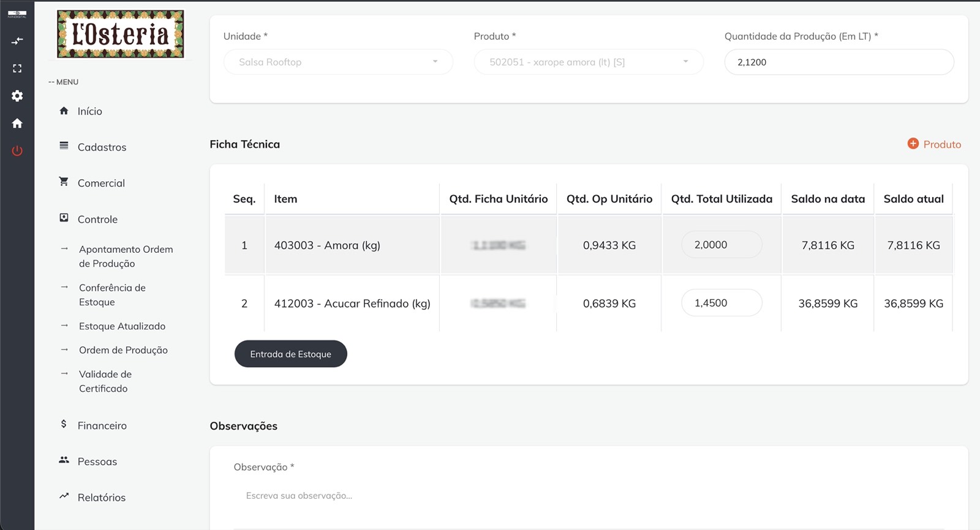The width and height of the screenshot is (980, 530).
Task: Edit the Qtd. Total Utilizada for Amora
Action: pos(722,245)
